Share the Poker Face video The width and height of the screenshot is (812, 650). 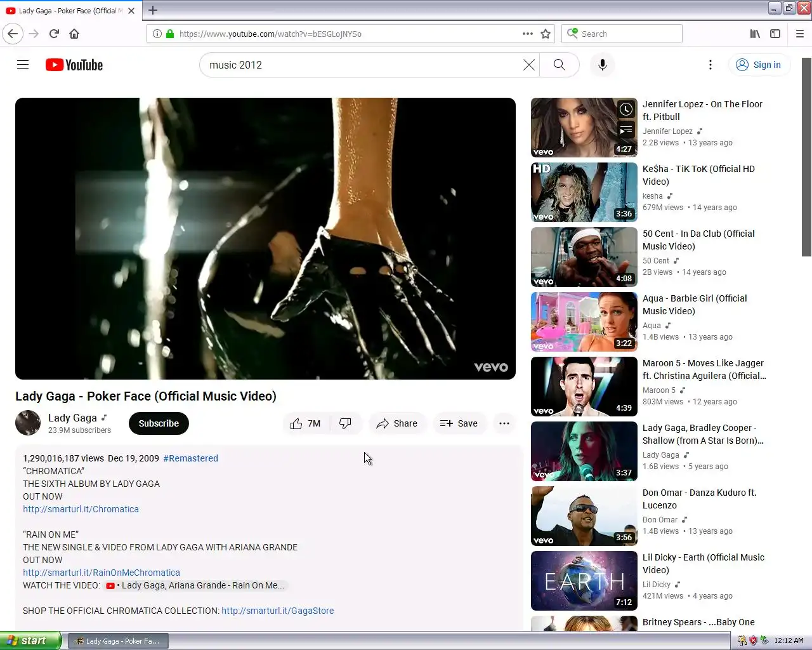coord(397,423)
